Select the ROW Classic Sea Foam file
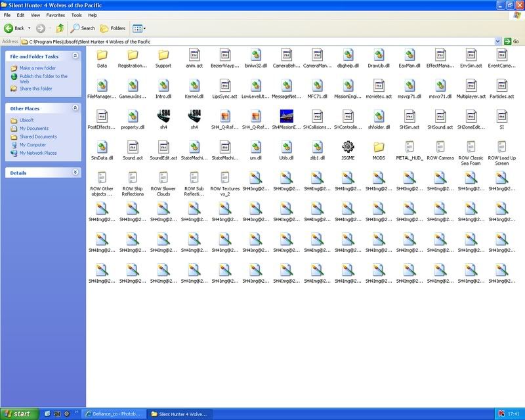This screenshot has width=525, height=420. pyautogui.click(x=471, y=147)
